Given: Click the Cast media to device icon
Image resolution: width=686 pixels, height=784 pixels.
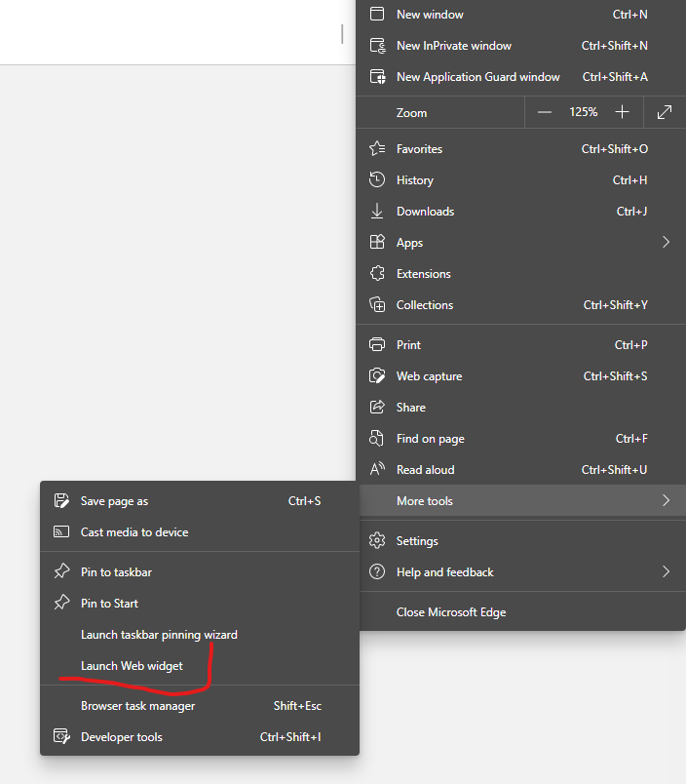Looking at the screenshot, I should (x=61, y=531).
